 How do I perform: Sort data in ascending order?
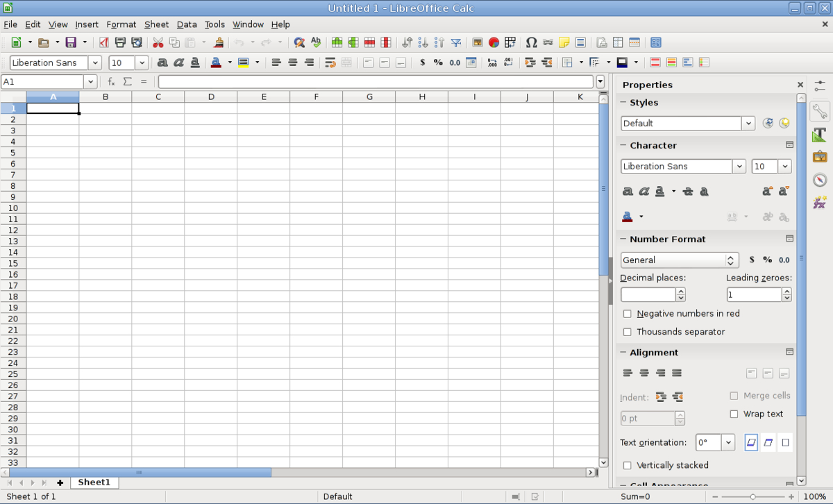coord(424,42)
